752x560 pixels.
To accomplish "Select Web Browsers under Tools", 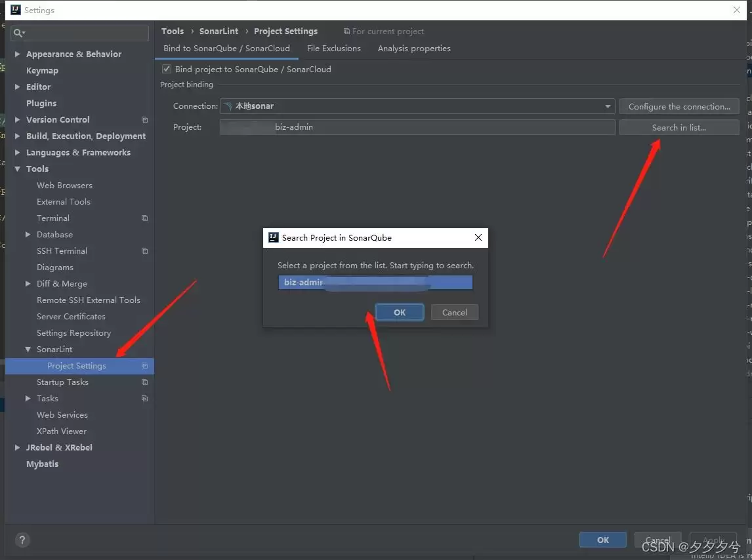I will (x=64, y=185).
